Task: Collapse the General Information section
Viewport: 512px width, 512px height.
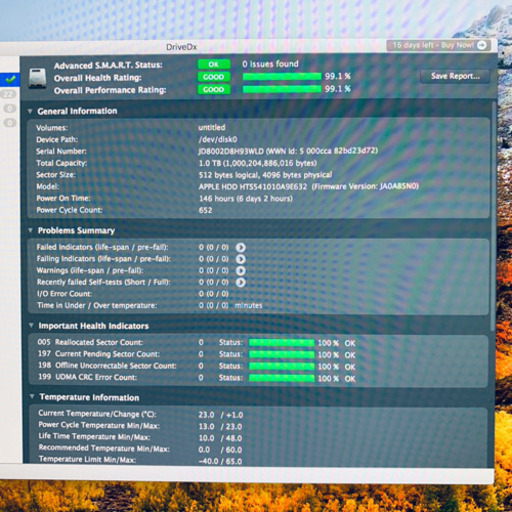Action: pos(30,111)
